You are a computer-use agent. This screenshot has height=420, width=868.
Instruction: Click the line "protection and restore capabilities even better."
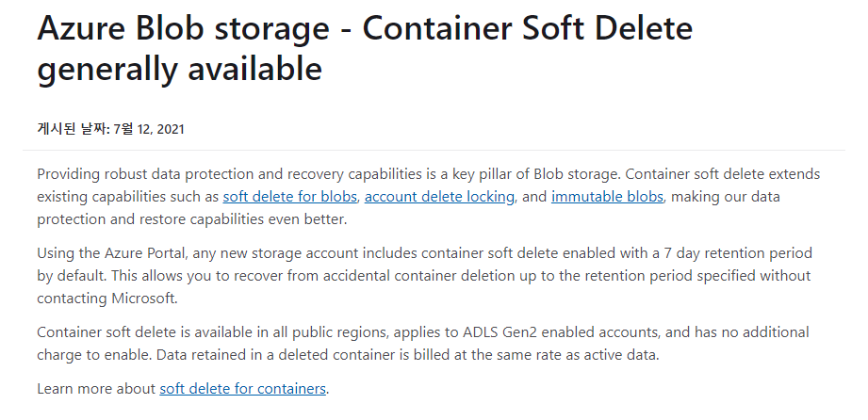pyautogui.click(x=191, y=219)
